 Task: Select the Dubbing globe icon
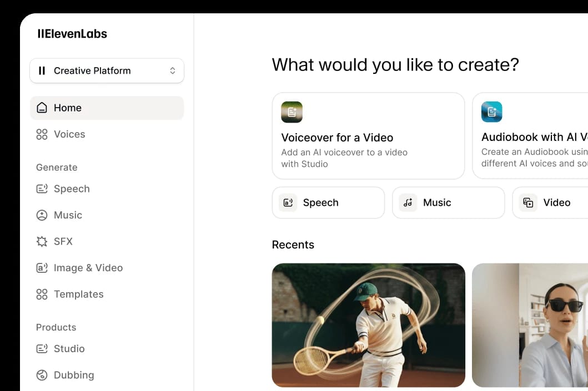pyautogui.click(x=41, y=375)
